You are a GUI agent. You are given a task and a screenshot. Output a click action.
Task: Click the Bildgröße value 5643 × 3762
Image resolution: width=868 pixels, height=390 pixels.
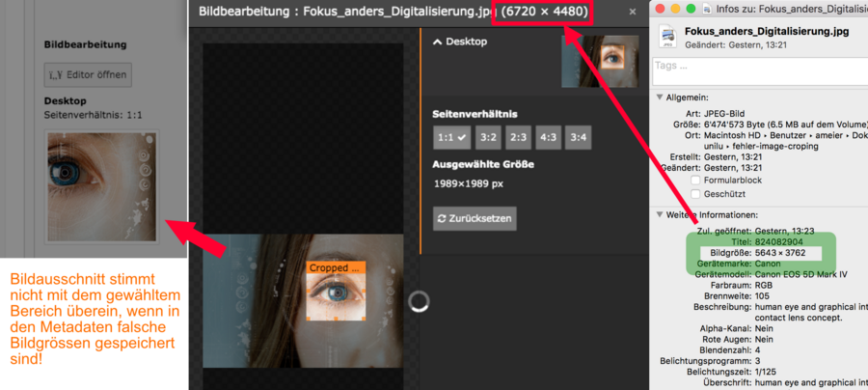(x=779, y=253)
